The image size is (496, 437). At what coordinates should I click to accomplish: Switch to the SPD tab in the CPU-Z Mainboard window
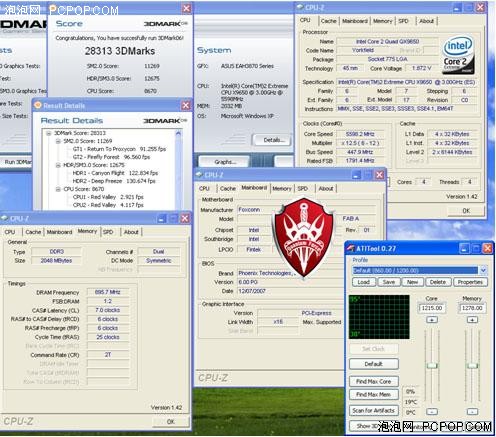(303, 188)
